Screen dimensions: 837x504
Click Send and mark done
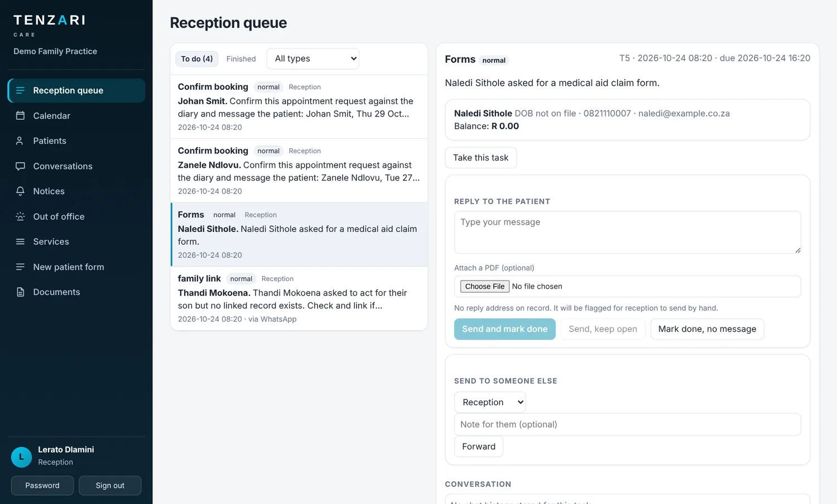click(505, 329)
